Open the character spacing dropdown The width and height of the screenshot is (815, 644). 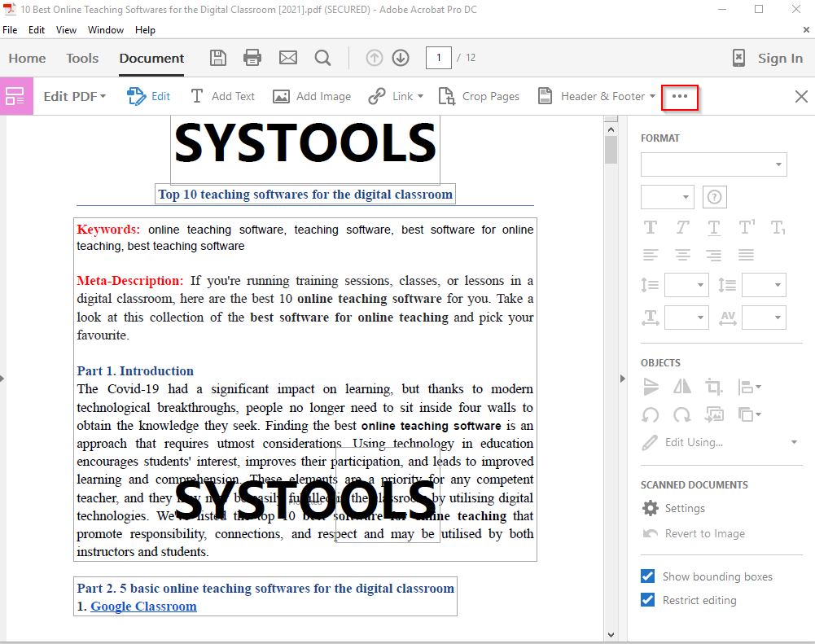pos(764,317)
